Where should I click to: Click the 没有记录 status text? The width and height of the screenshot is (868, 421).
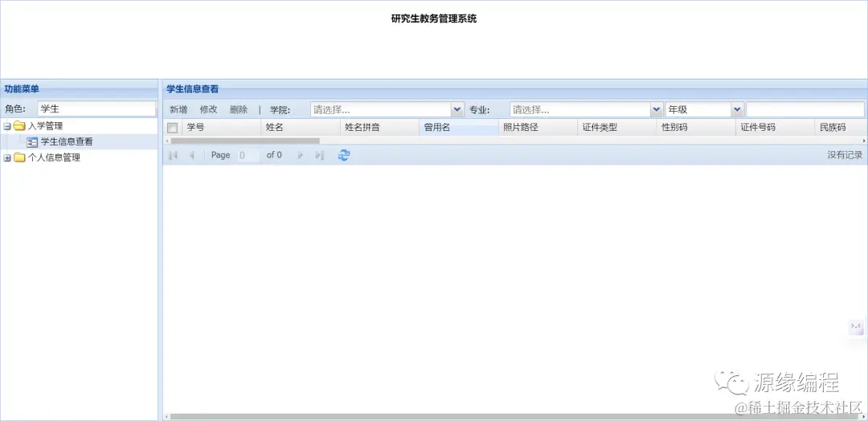845,155
